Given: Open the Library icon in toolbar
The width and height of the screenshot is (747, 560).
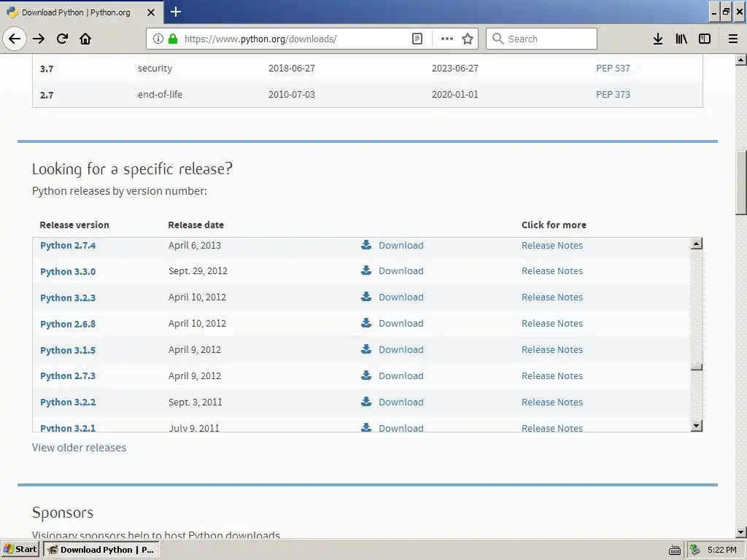Looking at the screenshot, I should click(681, 39).
